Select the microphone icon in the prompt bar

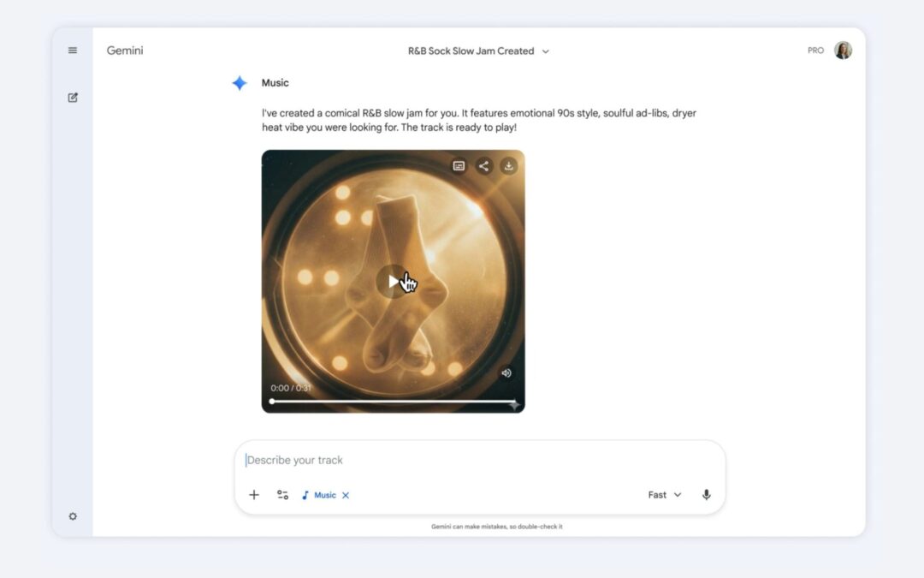[x=707, y=494]
